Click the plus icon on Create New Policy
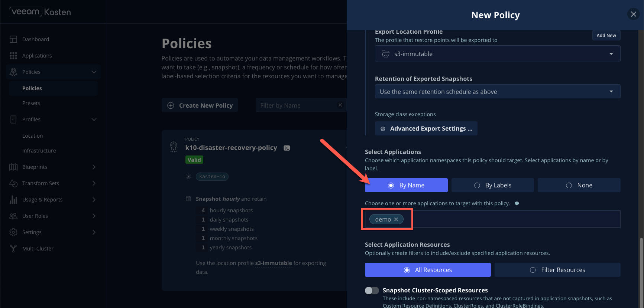Image resolution: width=644 pixels, height=308 pixels. (171, 105)
